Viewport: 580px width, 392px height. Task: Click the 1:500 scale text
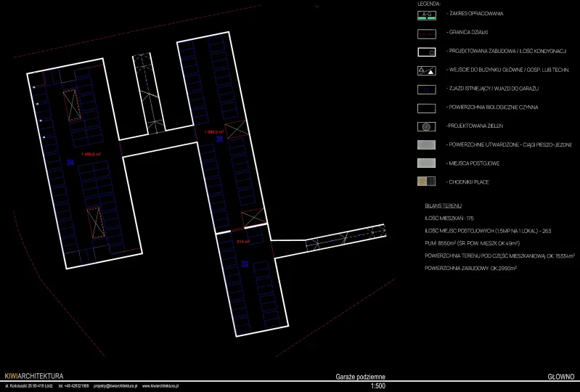[377, 386]
